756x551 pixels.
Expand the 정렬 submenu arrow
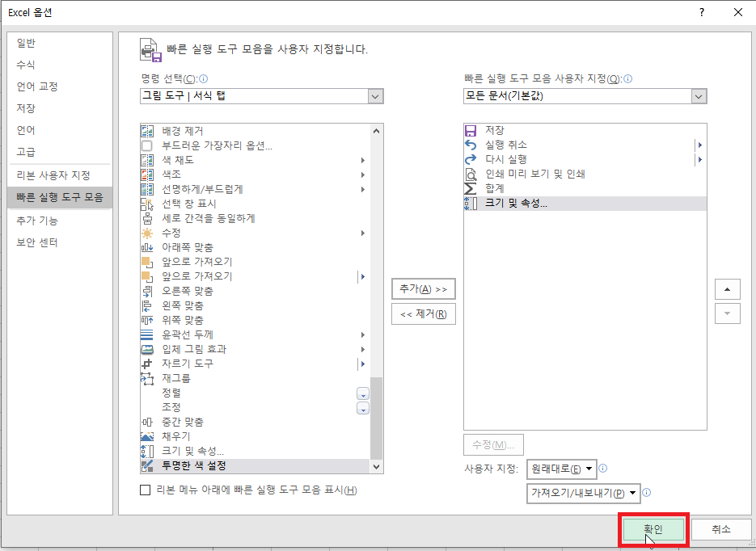pyautogui.click(x=362, y=394)
